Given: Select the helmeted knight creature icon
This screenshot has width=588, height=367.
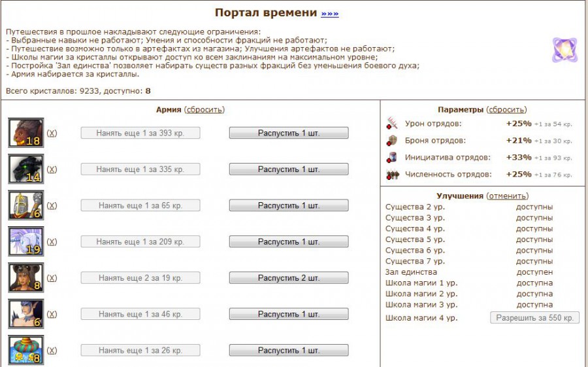Looking at the screenshot, I should (26, 205).
